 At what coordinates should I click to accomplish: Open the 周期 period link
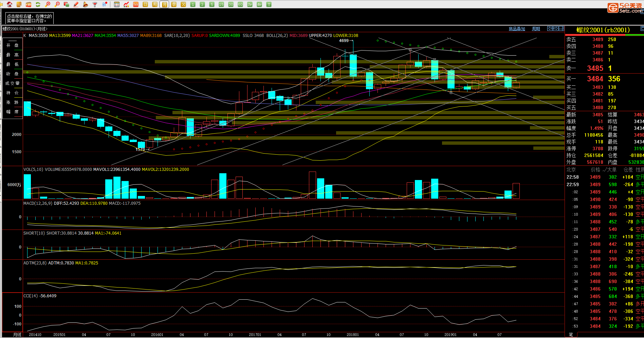tap(536, 29)
